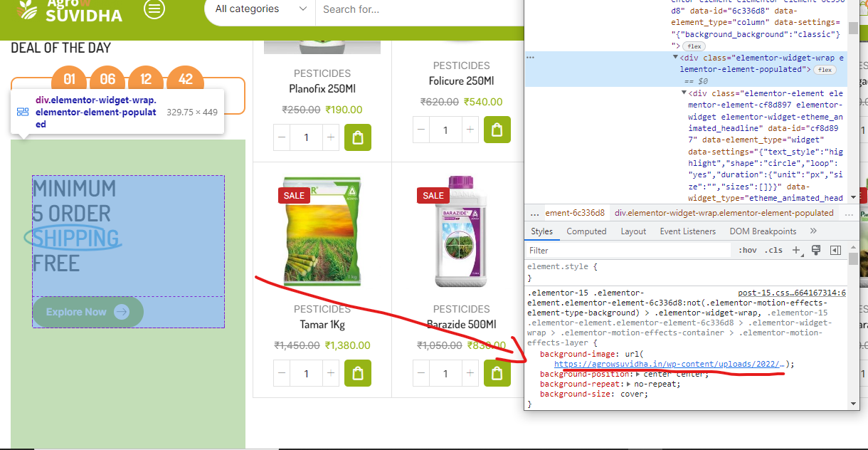The image size is (868, 450).
Task: Click the Barazide bottle image
Action: (x=461, y=232)
